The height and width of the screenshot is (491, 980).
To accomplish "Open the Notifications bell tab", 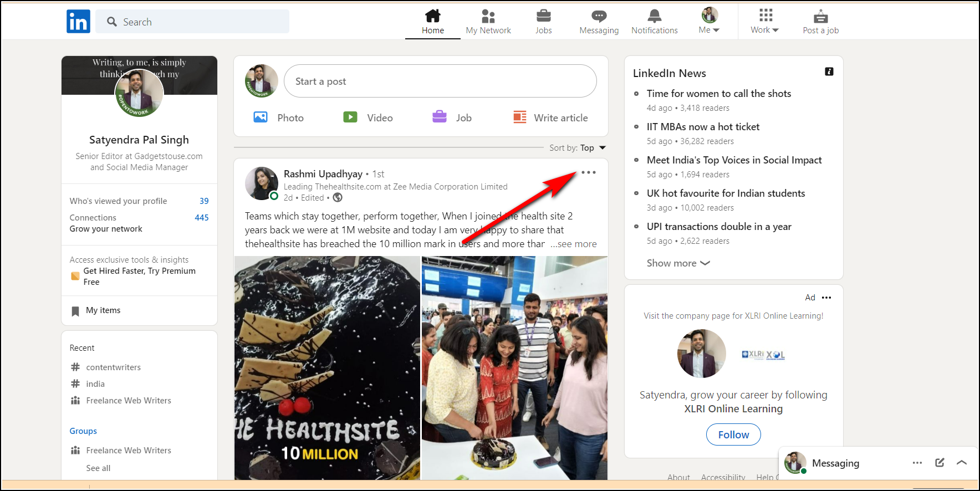I will (655, 22).
